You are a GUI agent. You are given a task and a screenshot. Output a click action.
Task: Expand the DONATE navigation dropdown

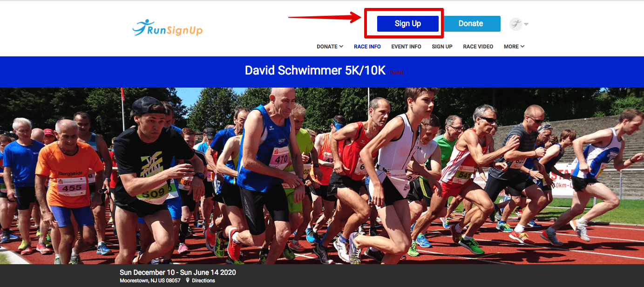tap(330, 47)
